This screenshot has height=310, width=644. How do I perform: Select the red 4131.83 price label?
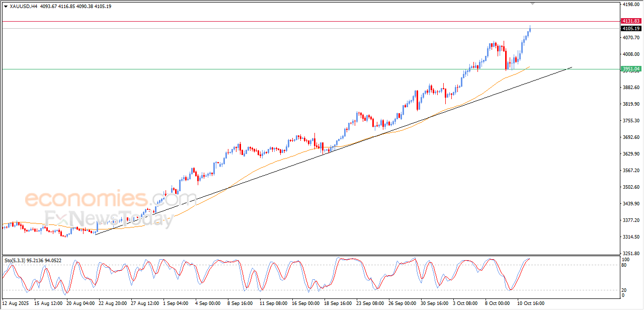tap(630, 21)
